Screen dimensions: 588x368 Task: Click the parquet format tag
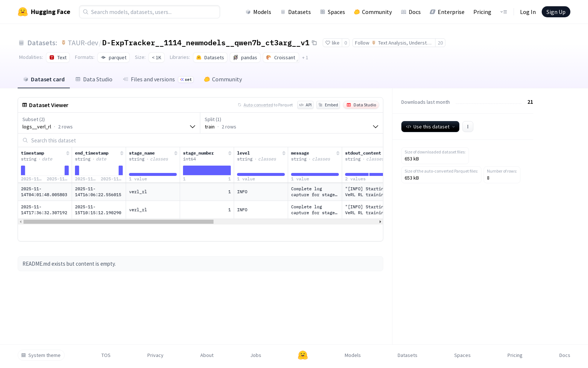coord(114,57)
